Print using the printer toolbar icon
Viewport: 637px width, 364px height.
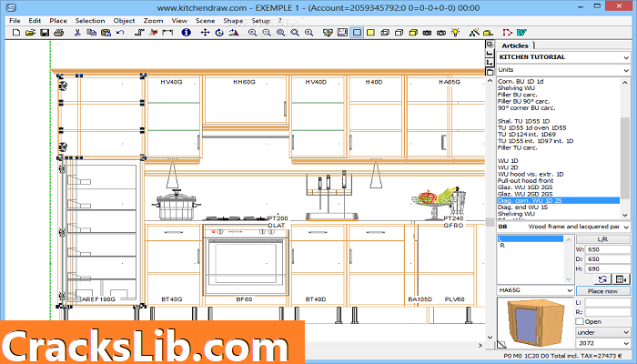click(x=59, y=33)
